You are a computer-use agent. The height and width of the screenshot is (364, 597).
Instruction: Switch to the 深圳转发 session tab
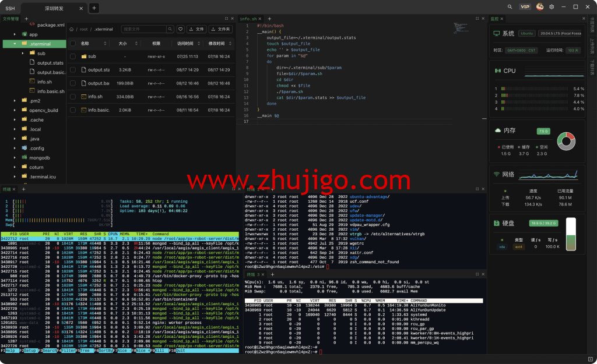coord(55,8)
